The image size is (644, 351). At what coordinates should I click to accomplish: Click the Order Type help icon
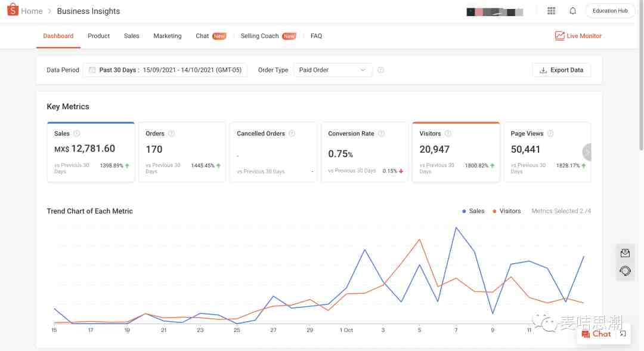pyautogui.click(x=380, y=70)
